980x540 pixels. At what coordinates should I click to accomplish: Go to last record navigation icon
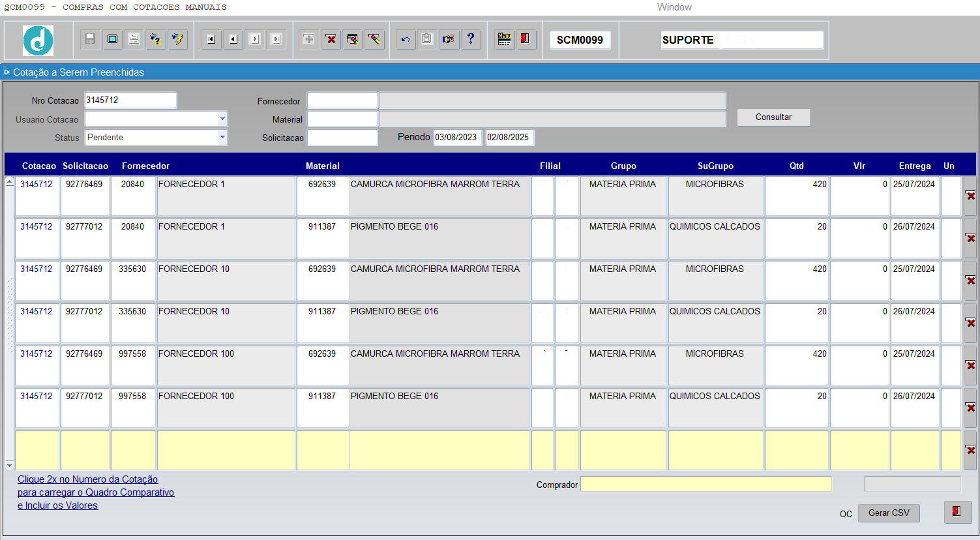(x=276, y=40)
